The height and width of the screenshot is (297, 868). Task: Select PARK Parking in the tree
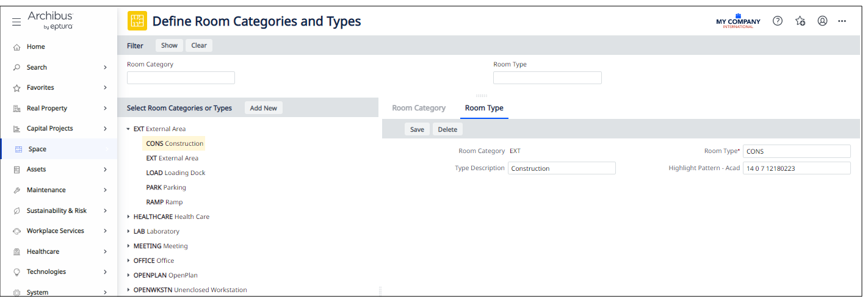166,188
